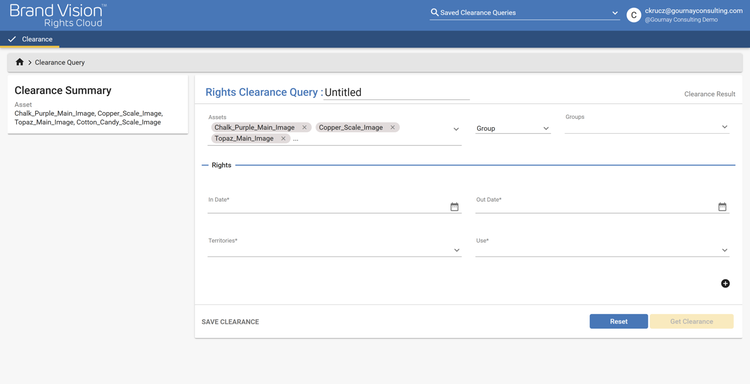
Task: Add another rights row with plus icon
Action: click(x=725, y=284)
